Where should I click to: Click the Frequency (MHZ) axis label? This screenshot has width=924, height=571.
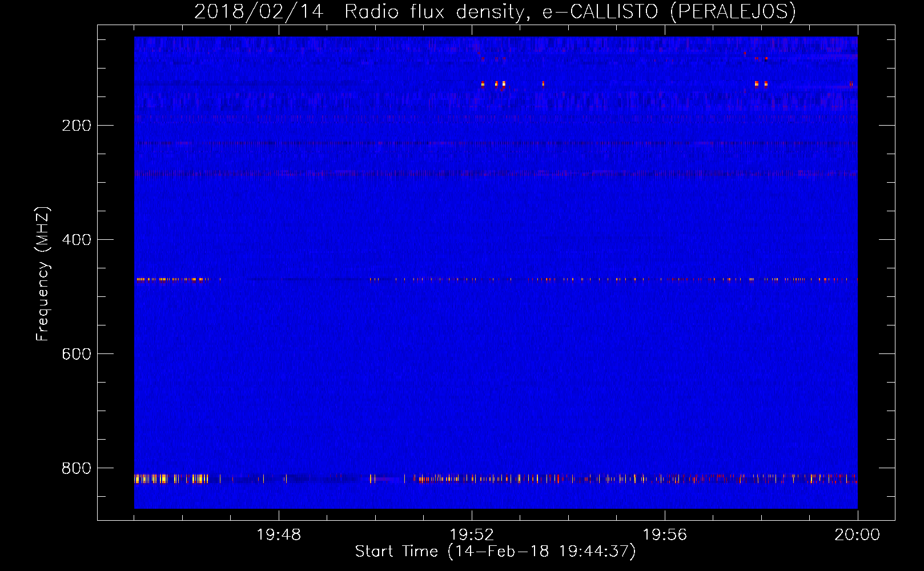click(43, 274)
